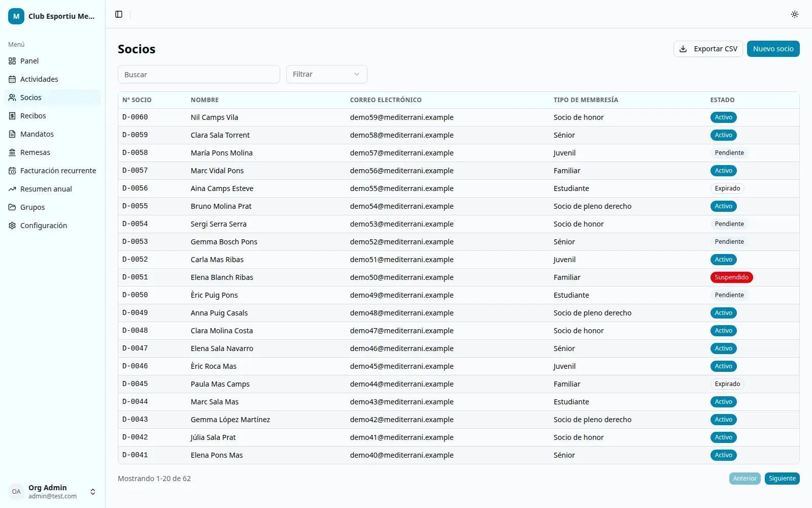
Task: Click admin@test.com account email
Action: (52, 496)
